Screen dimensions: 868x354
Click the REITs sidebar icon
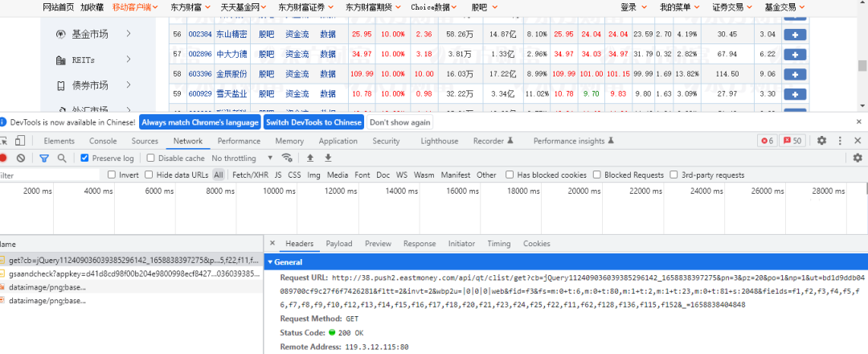coord(60,60)
